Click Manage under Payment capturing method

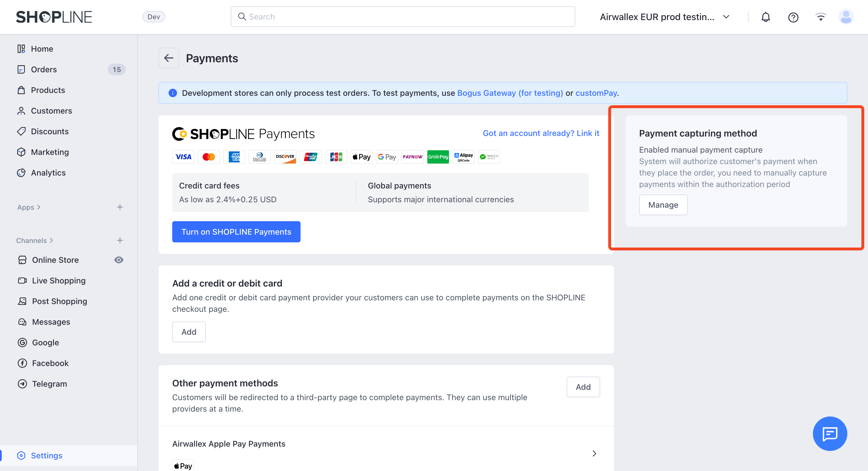tap(663, 205)
